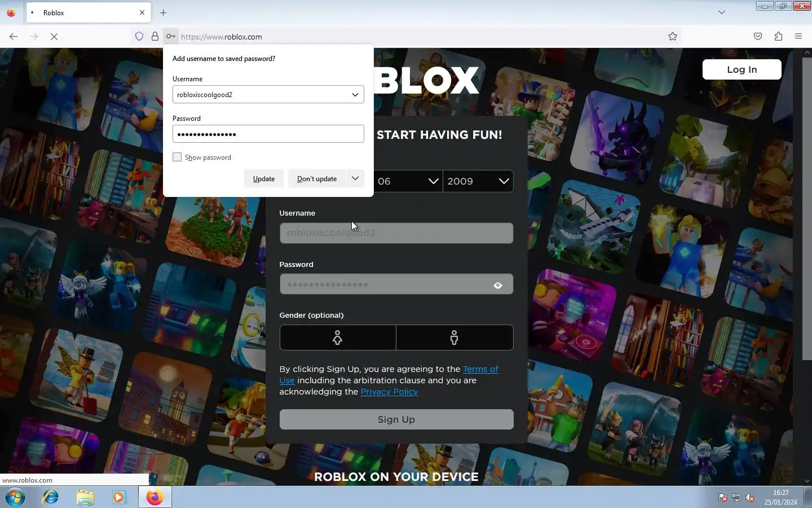The height and width of the screenshot is (508, 812).
Task: Click the saved password key icon
Action: point(170,37)
